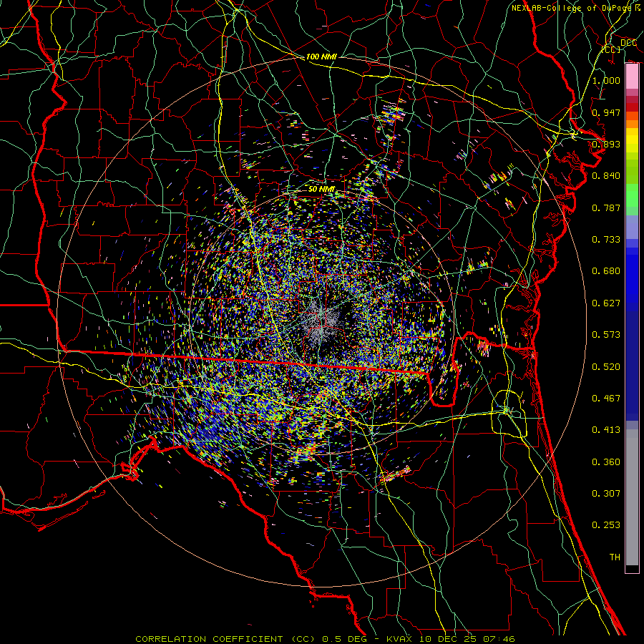This screenshot has width=644, height=644.
Task: Click the "100 NMI" range ring label
Action: (321, 57)
